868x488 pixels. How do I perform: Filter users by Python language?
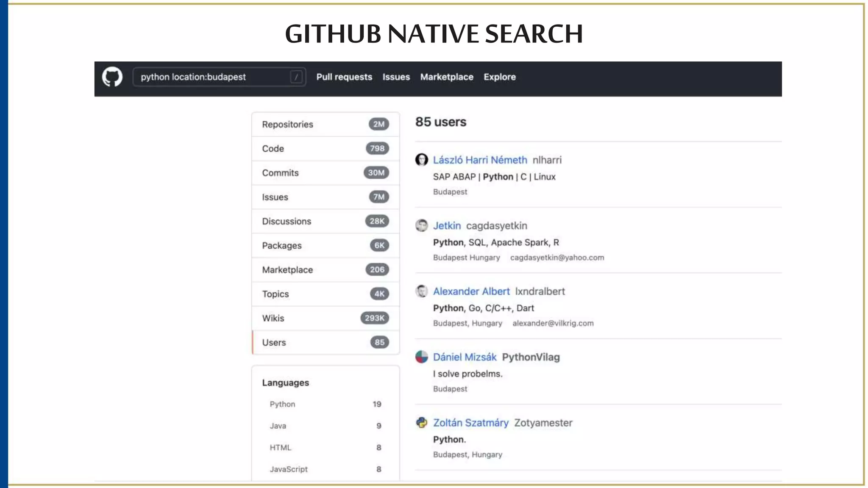click(325, 404)
